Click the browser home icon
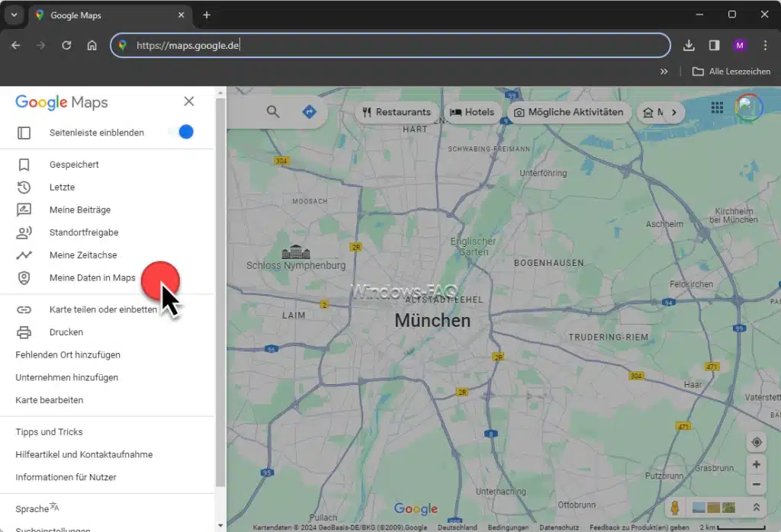This screenshot has height=532, width=781. pyautogui.click(x=92, y=45)
